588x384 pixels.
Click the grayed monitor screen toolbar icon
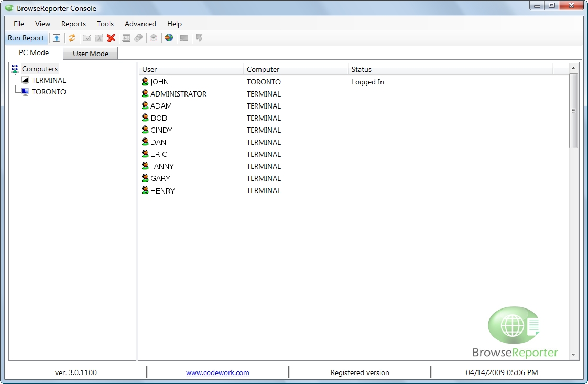pyautogui.click(x=184, y=38)
